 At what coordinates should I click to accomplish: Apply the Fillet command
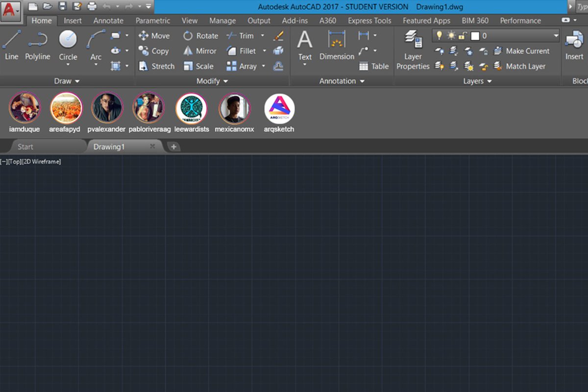pos(241,51)
